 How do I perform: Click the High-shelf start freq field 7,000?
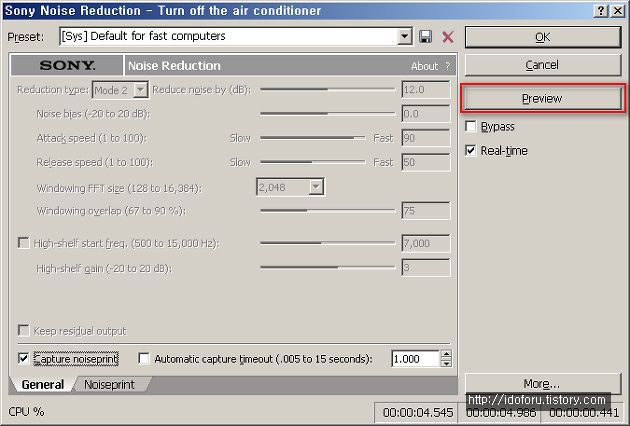pyautogui.click(x=426, y=243)
